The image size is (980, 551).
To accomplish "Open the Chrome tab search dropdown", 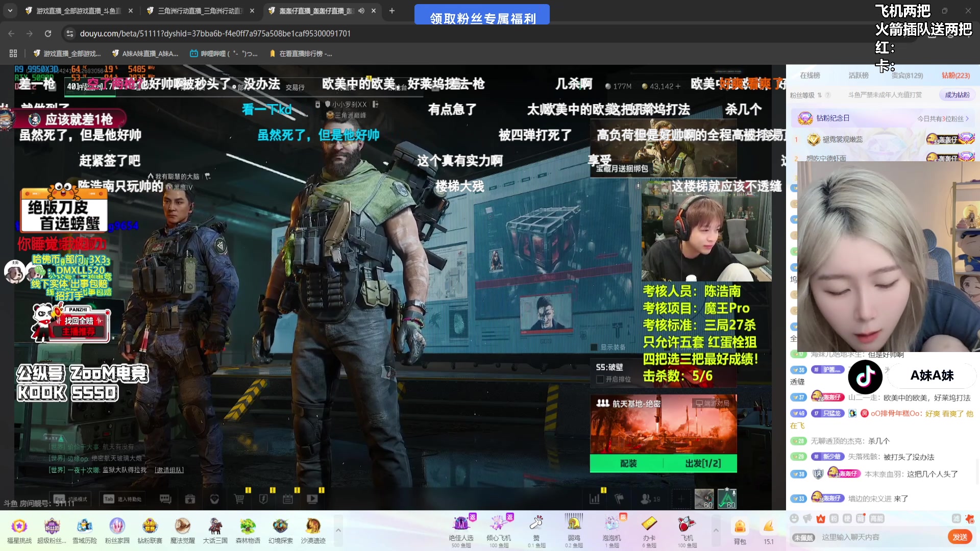I will click(x=10, y=11).
